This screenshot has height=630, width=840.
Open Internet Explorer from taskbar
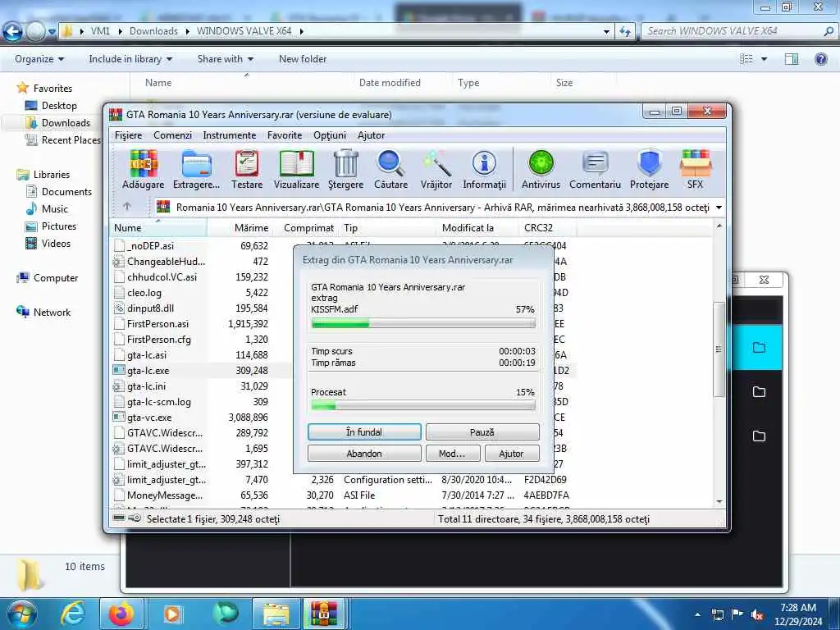(73, 614)
